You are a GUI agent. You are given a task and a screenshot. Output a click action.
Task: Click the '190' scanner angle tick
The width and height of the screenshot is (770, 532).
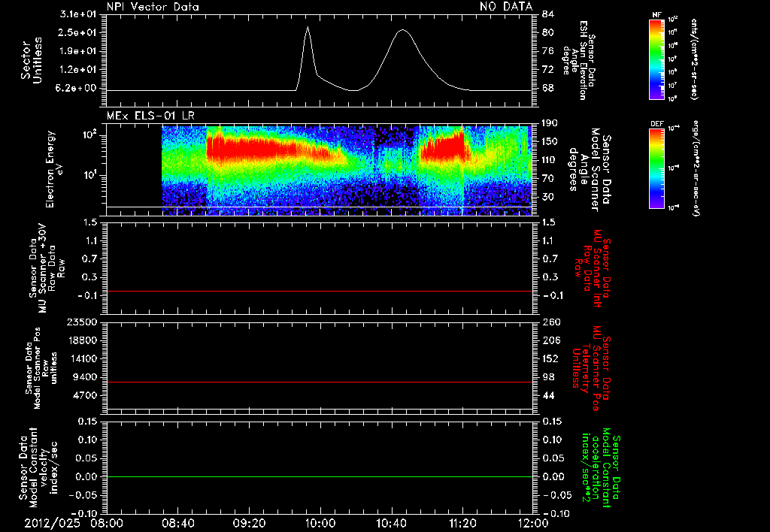point(550,123)
